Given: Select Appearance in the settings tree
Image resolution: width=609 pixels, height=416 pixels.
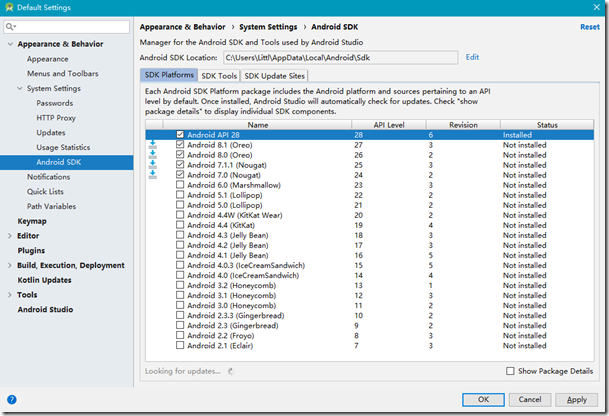Looking at the screenshot, I should [x=48, y=59].
